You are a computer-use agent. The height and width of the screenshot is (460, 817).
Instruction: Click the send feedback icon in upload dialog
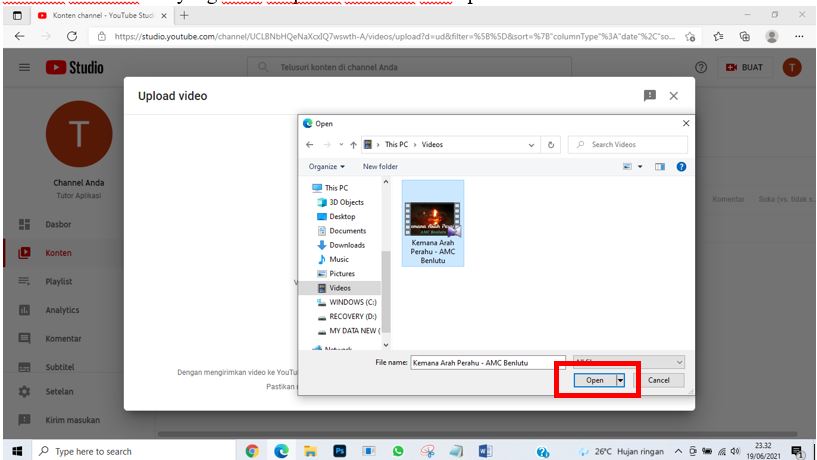click(x=650, y=95)
